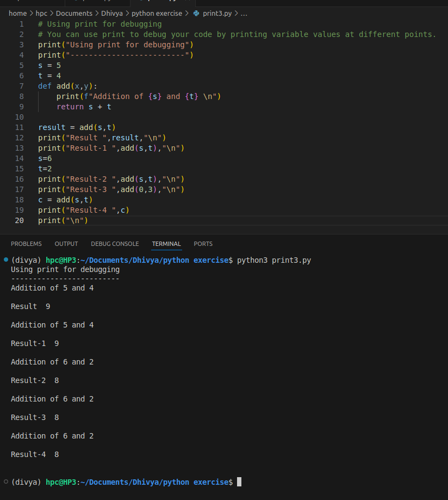Expand the Documents breadcrumb
Viewport: 448px width, 500px height.
pos(73,13)
